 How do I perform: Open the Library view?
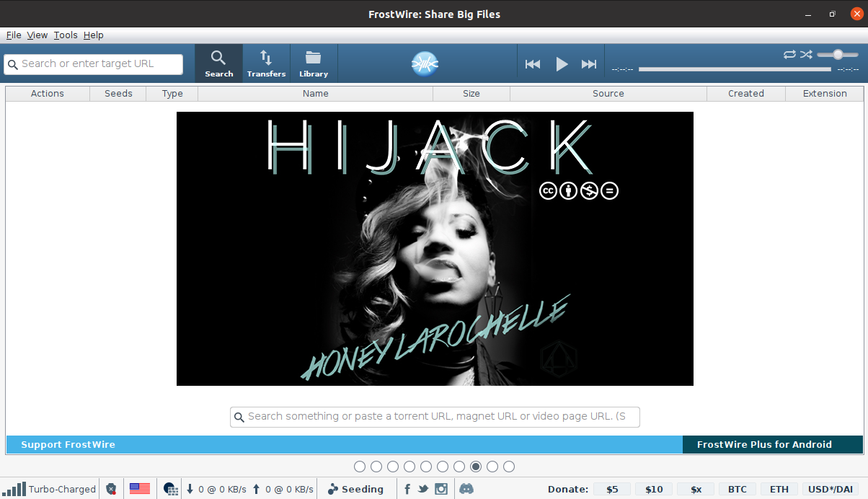coord(313,63)
